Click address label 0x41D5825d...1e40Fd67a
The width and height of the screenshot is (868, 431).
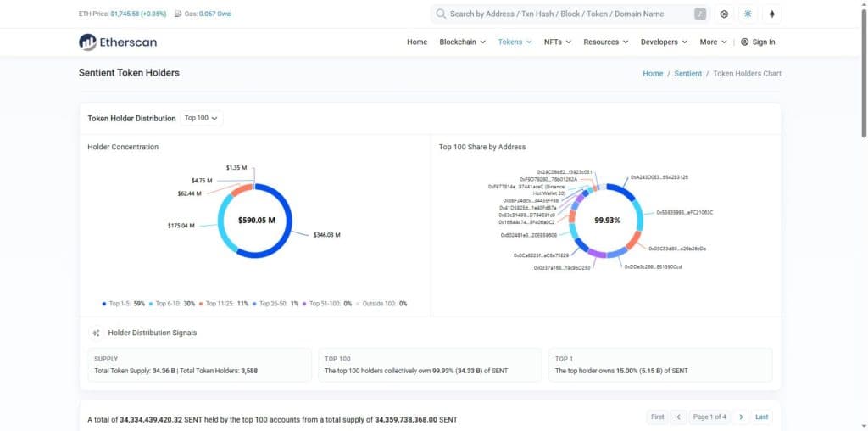pos(528,207)
